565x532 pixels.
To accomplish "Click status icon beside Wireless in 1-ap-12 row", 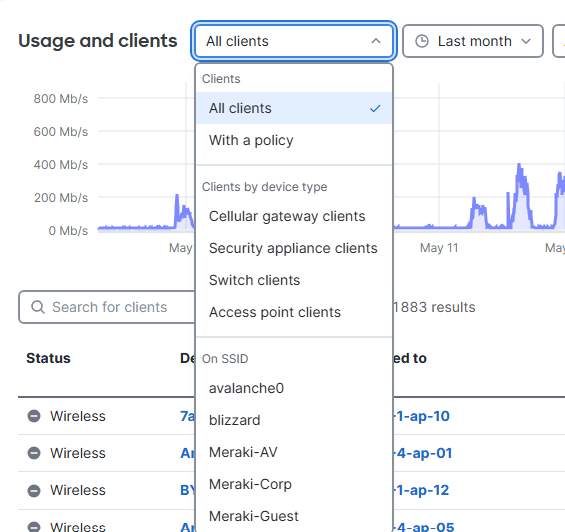I will (x=34, y=490).
